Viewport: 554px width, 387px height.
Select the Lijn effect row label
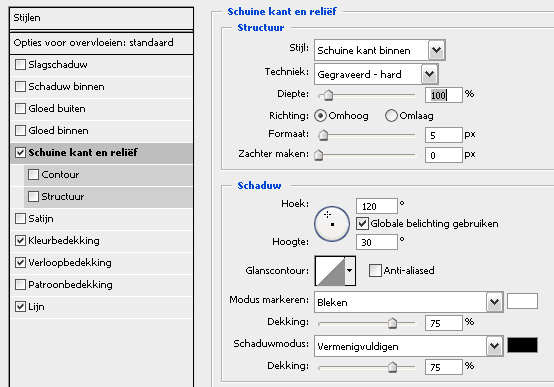click(36, 307)
